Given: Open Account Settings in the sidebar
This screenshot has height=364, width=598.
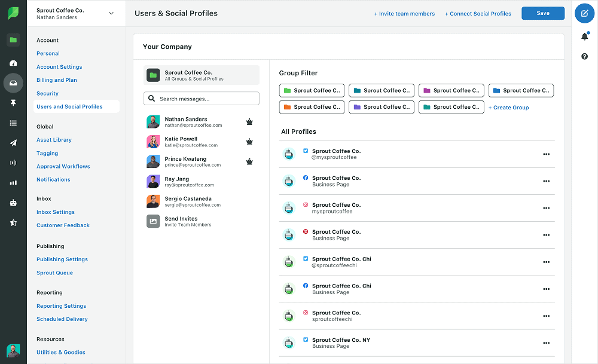Looking at the screenshot, I should (x=59, y=67).
